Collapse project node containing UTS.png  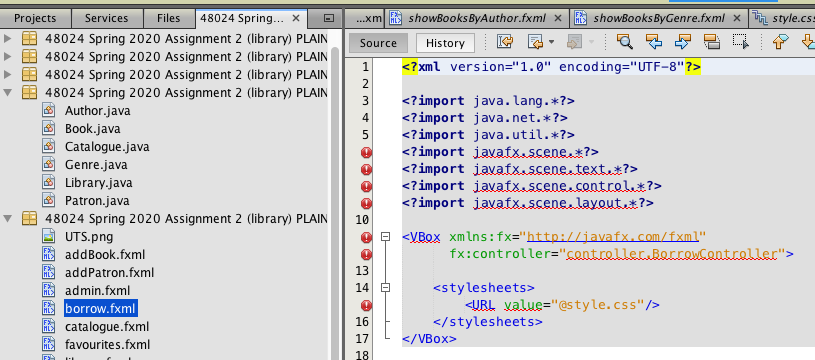pyautogui.click(x=7, y=218)
